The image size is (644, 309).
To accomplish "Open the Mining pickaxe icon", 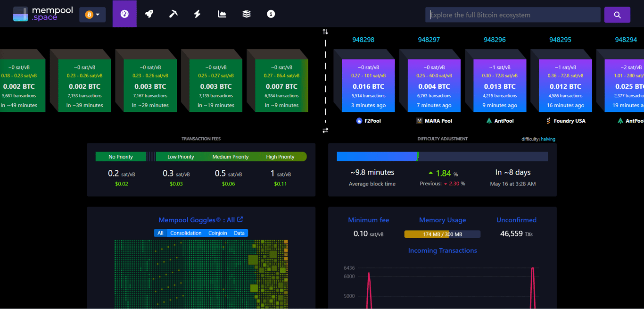I will [x=173, y=14].
